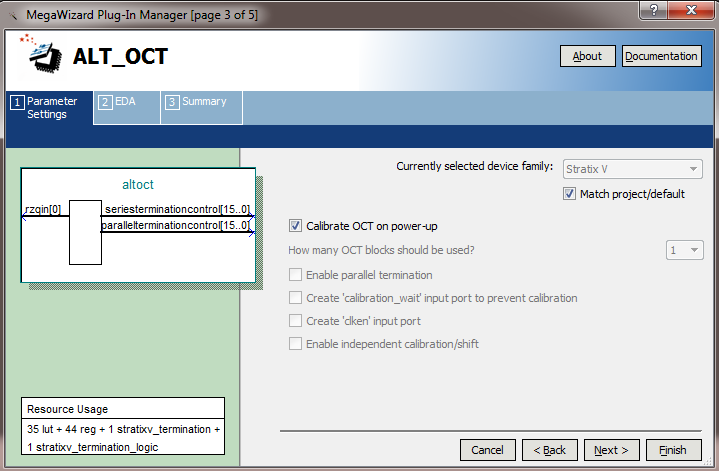Click 'How many OCT blocks should be used?' label
719x471 pixels.
(381, 250)
